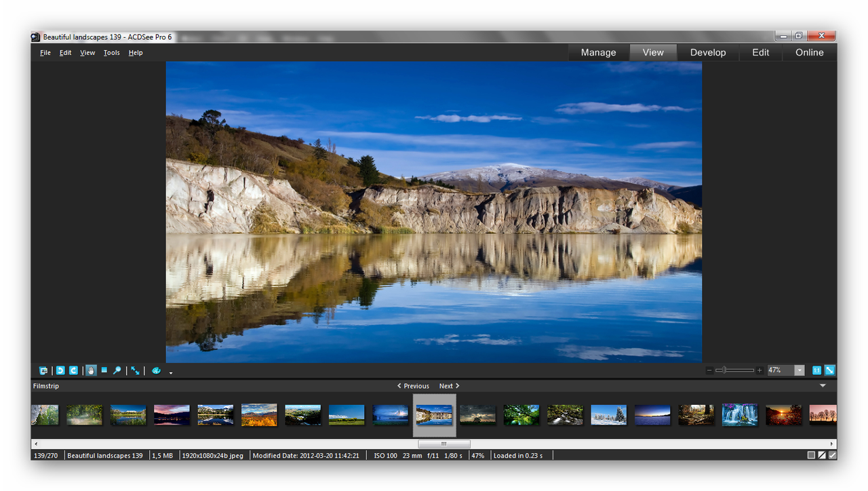Open the palette external editor icon
The image size is (868, 491).
tap(156, 371)
